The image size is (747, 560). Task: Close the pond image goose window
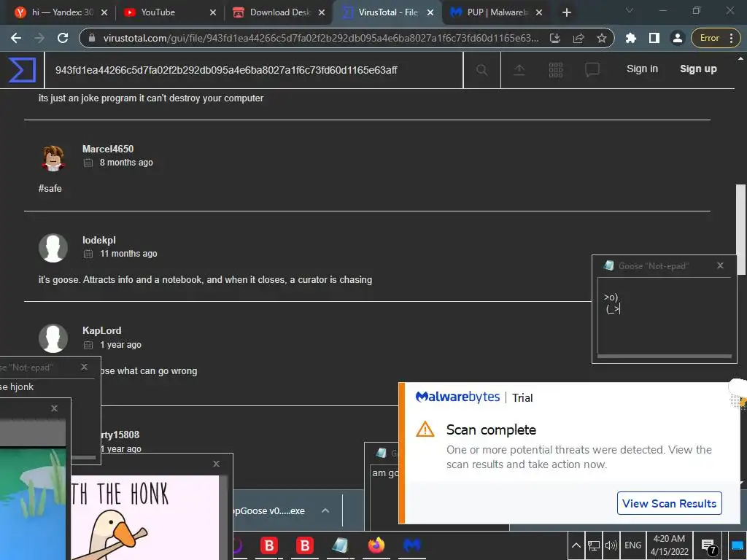pyautogui.click(x=54, y=408)
